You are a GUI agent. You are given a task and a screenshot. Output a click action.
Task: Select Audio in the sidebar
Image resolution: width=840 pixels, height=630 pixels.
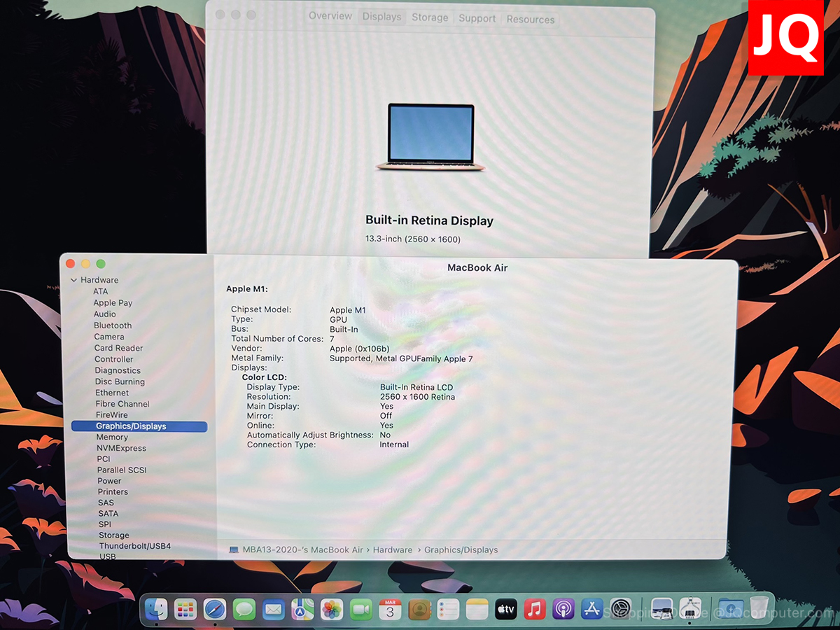(x=105, y=314)
